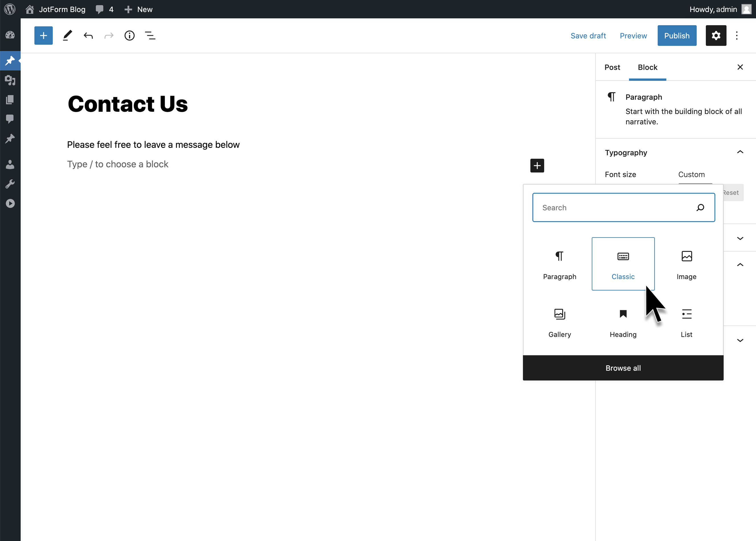Undo the last change
756x541 pixels.
click(88, 35)
